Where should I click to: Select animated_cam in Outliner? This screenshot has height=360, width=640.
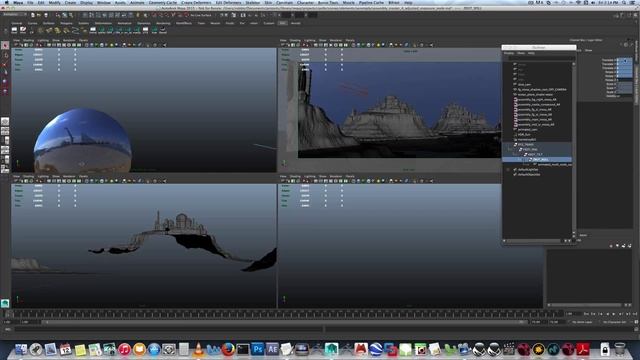click(x=527, y=129)
